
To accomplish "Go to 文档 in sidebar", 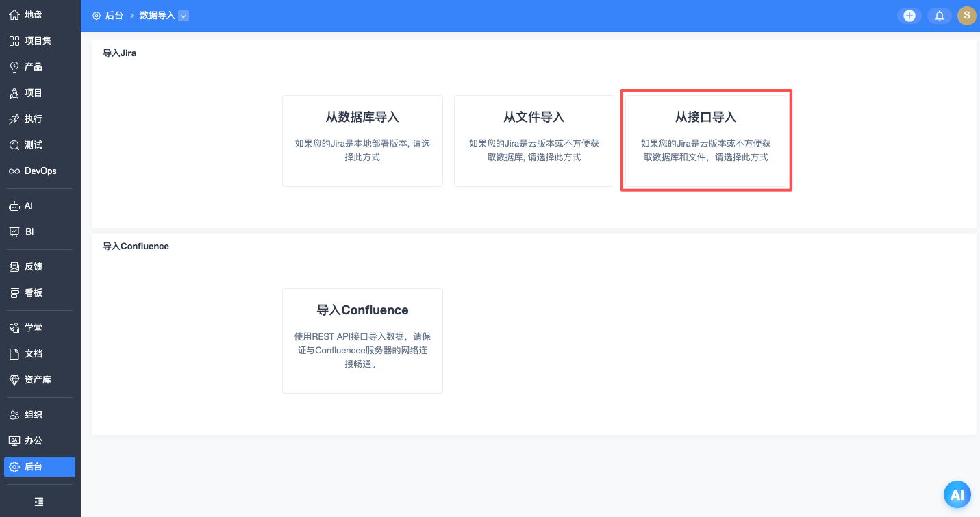I will 33,353.
